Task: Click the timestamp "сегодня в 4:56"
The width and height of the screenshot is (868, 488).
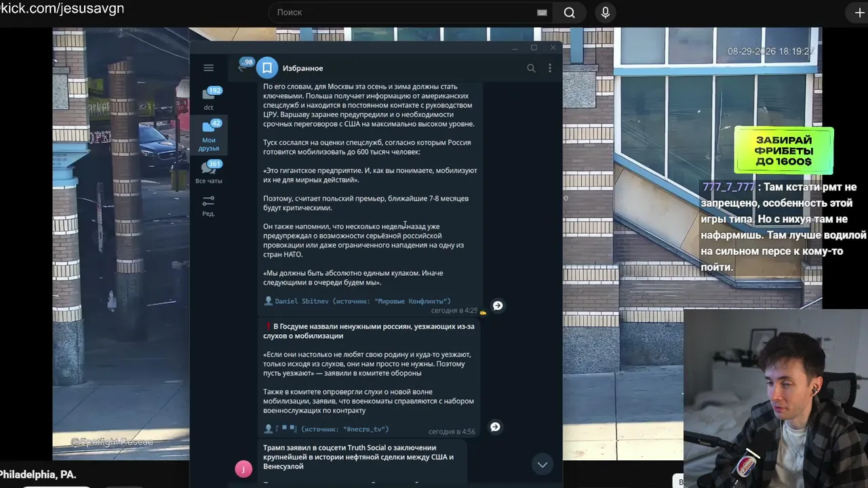Action: click(x=452, y=432)
